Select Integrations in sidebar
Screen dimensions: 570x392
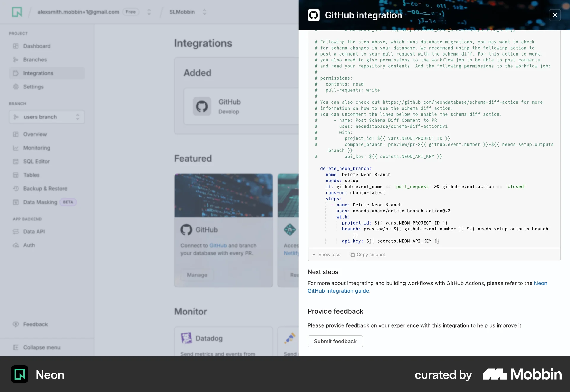pos(47,73)
